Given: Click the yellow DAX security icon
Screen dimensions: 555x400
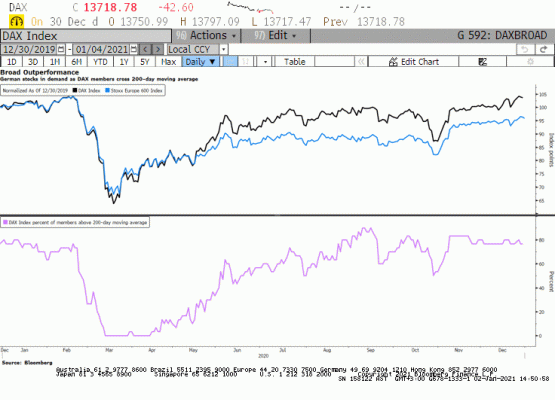Looking at the screenshot, I should coord(16,22).
